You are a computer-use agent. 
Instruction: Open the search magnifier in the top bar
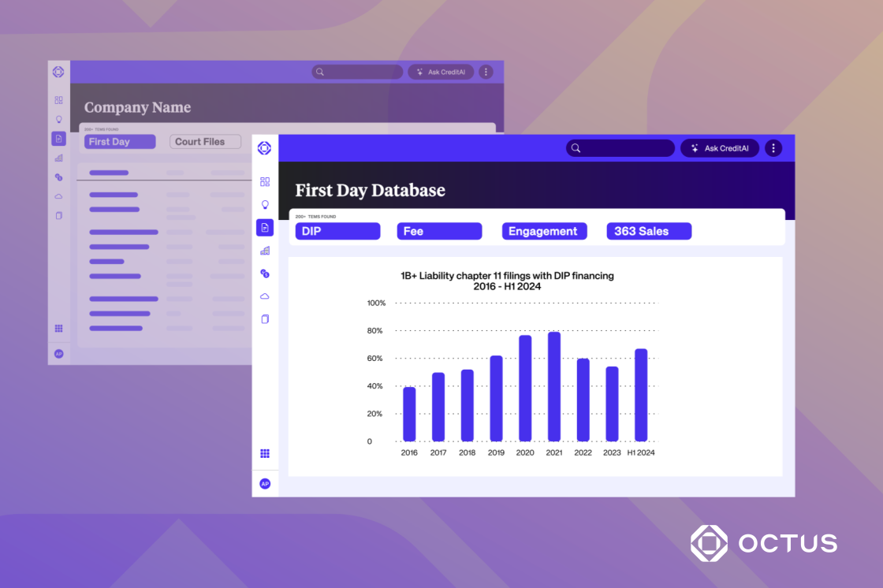576,147
